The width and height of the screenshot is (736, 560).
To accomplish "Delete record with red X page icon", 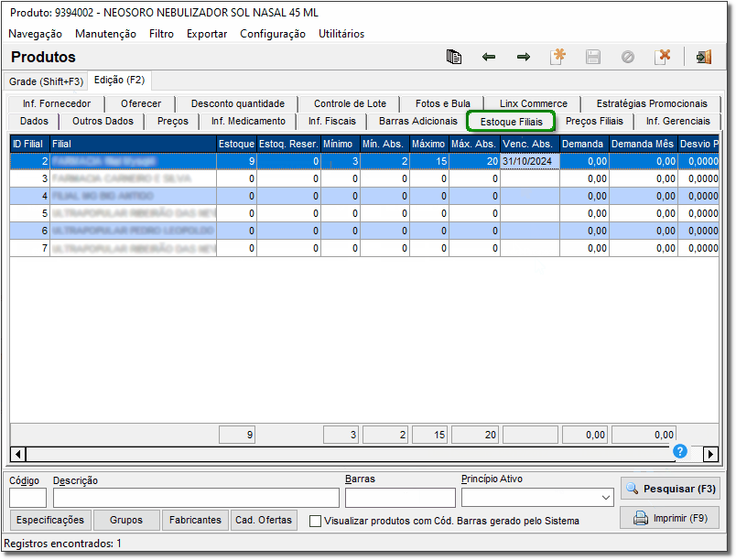I will click(662, 57).
